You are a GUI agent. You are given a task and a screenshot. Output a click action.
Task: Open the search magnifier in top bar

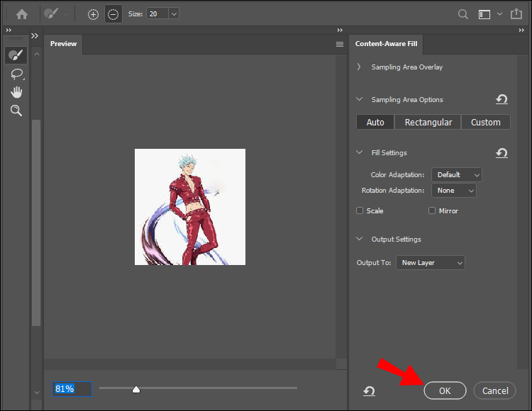click(462, 13)
